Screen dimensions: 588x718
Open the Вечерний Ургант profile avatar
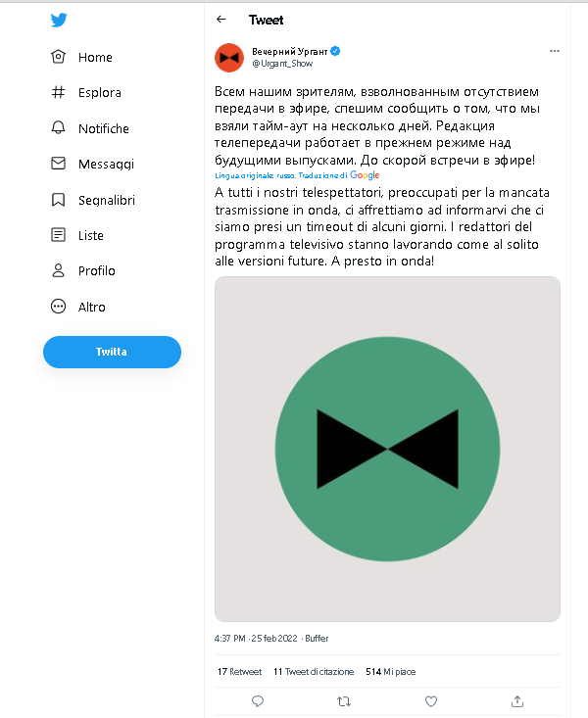[229, 58]
